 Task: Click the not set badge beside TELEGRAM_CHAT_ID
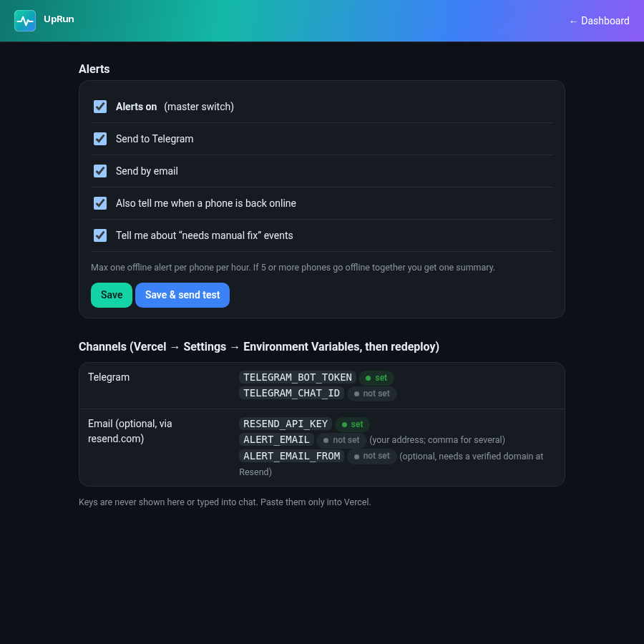[x=372, y=394]
